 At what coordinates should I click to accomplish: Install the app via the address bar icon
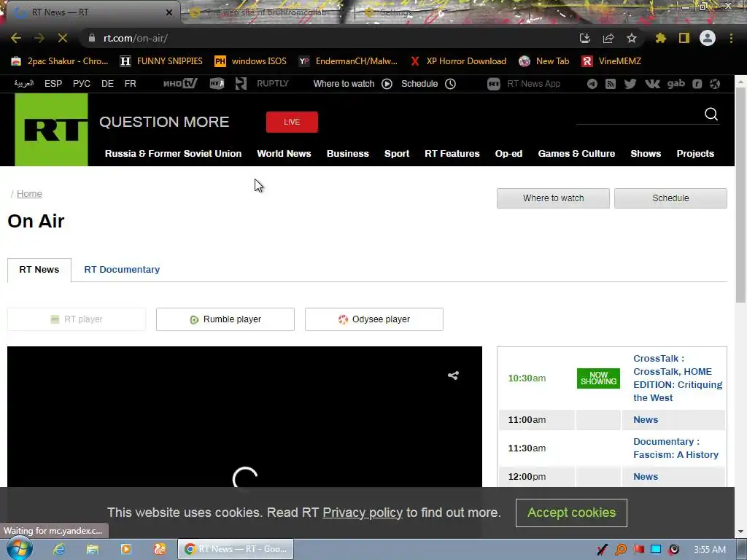585,38
